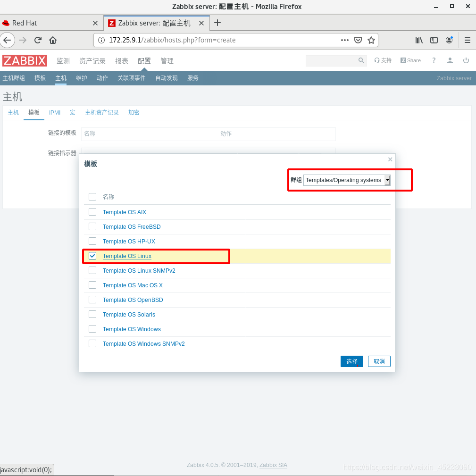The height and width of the screenshot is (476, 476).
Task: Go to 维护 submenu
Action: [x=81, y=78]
